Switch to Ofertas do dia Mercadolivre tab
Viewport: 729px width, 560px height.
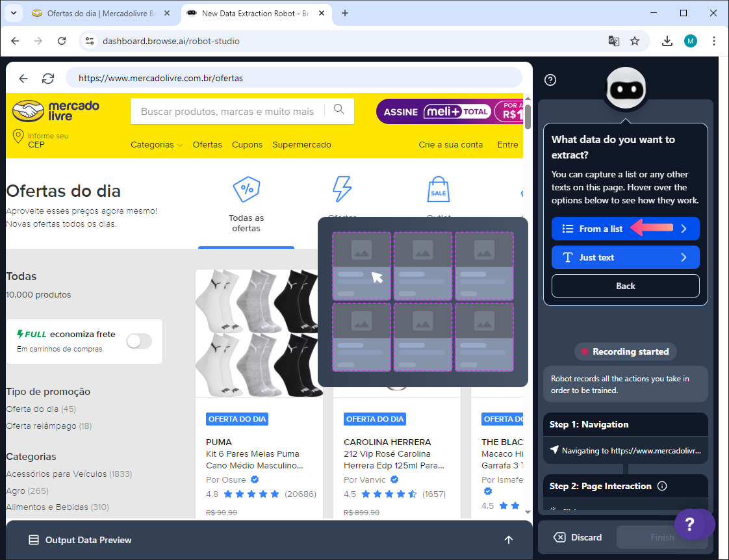coord(100,14)
